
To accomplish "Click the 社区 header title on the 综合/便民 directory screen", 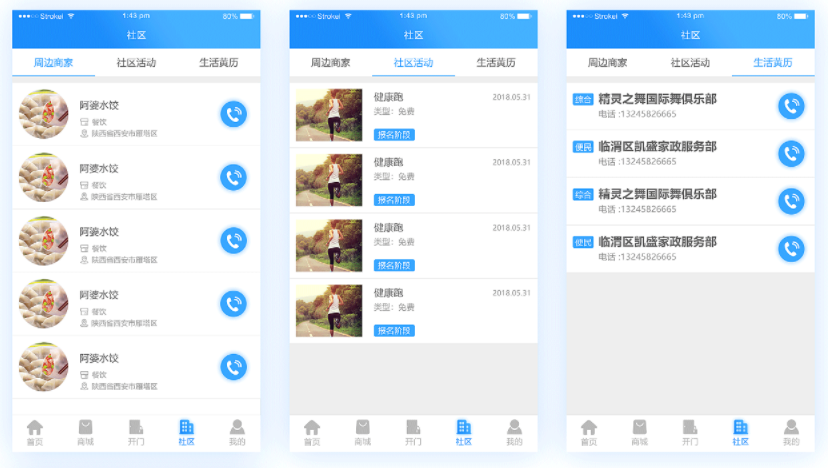I will click(690, 35).
